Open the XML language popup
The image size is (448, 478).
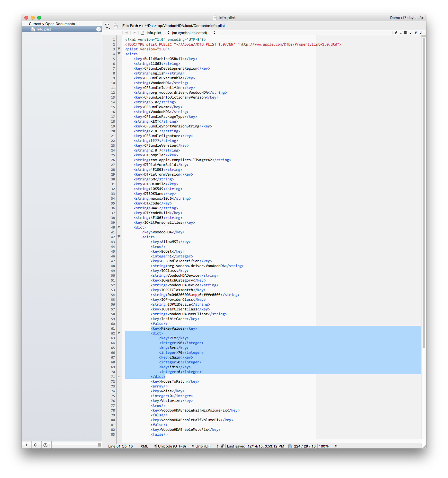[x=148, y=446]
